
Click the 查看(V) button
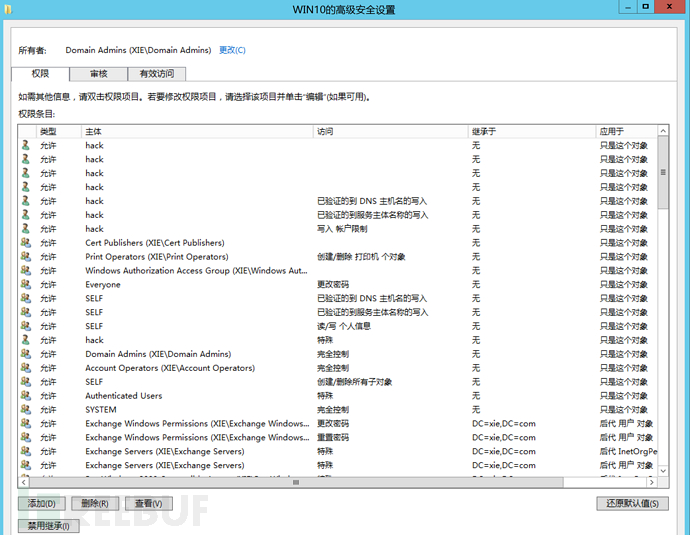149,504
